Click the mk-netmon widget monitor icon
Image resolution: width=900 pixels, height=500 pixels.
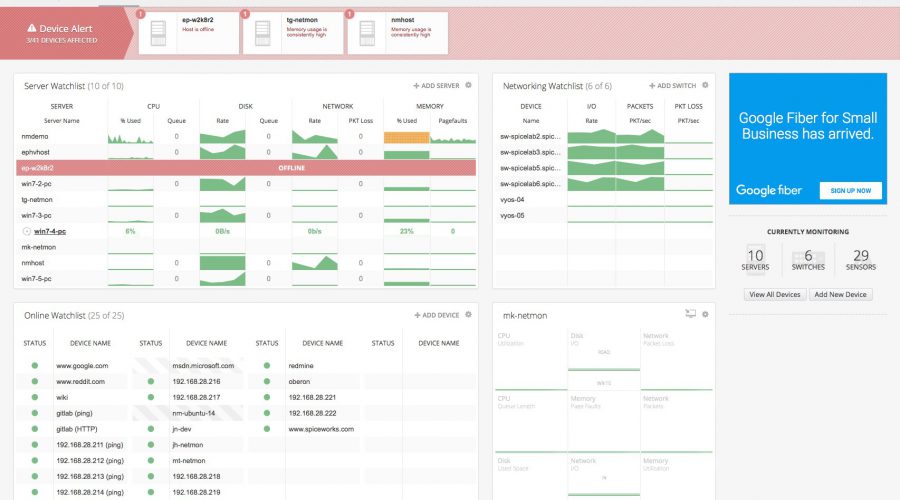(x=690, y=314)
